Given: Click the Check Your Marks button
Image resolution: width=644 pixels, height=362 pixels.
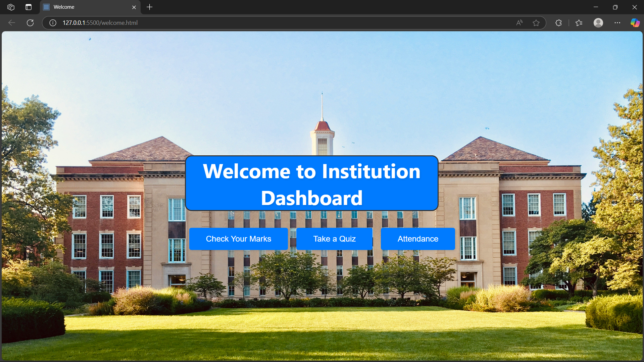Looking at the screenshot, I should click(x=238, y=239).
